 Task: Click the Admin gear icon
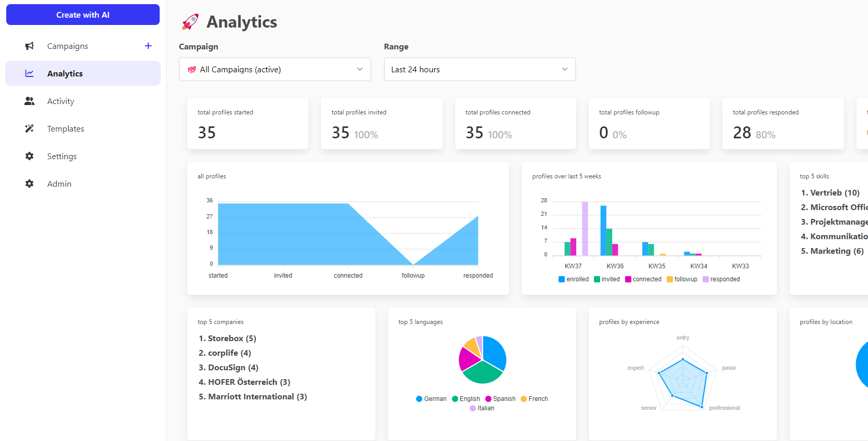click(x=30, y=184)
